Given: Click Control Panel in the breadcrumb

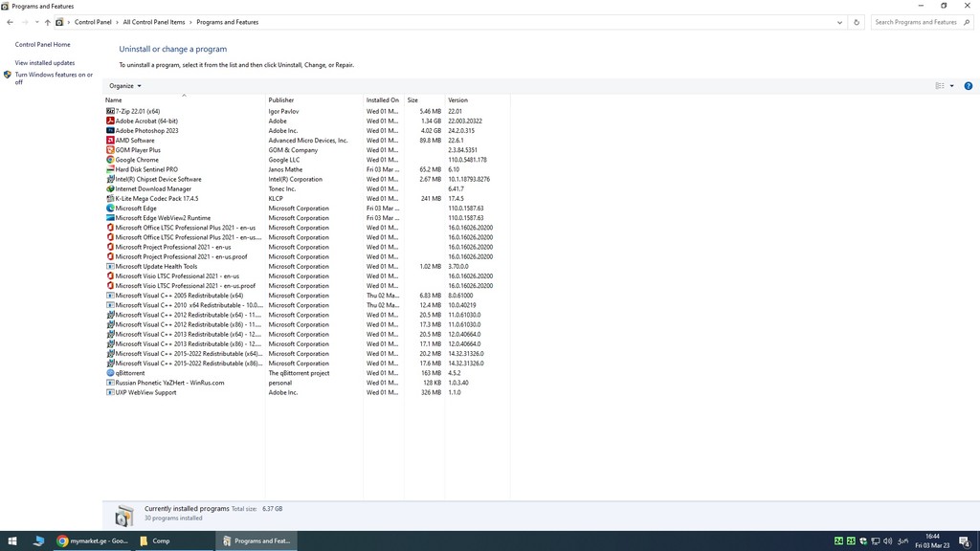Looking at the screenshot, I should point(93,23).
